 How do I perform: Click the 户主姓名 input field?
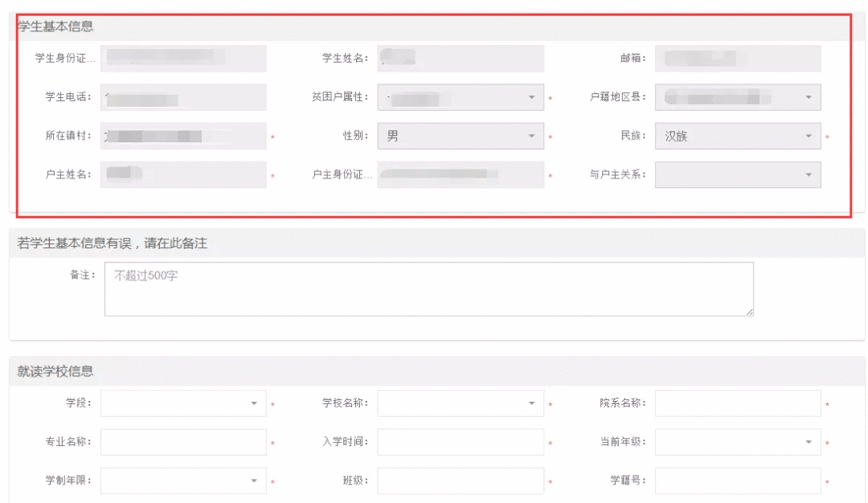tap(183, 175)
